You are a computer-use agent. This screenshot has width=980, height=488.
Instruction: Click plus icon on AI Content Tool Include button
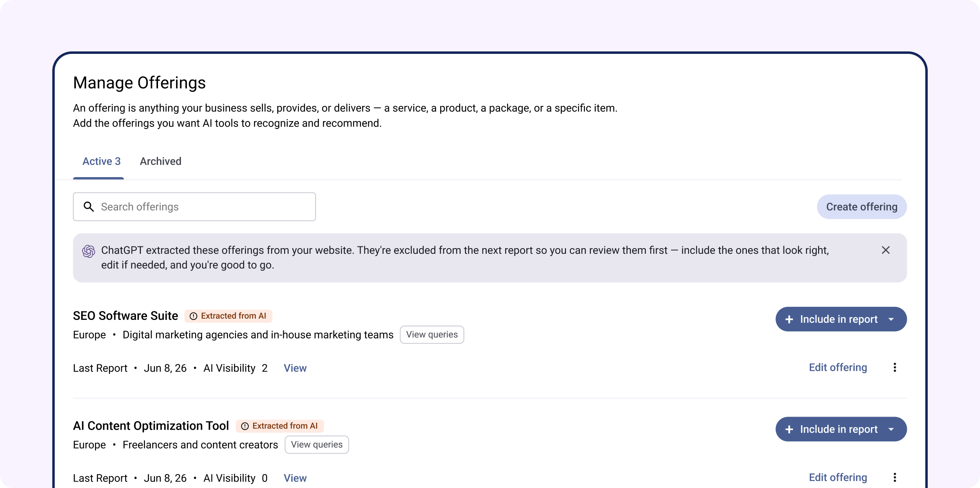pyautogui.click(x=789, y=429)
